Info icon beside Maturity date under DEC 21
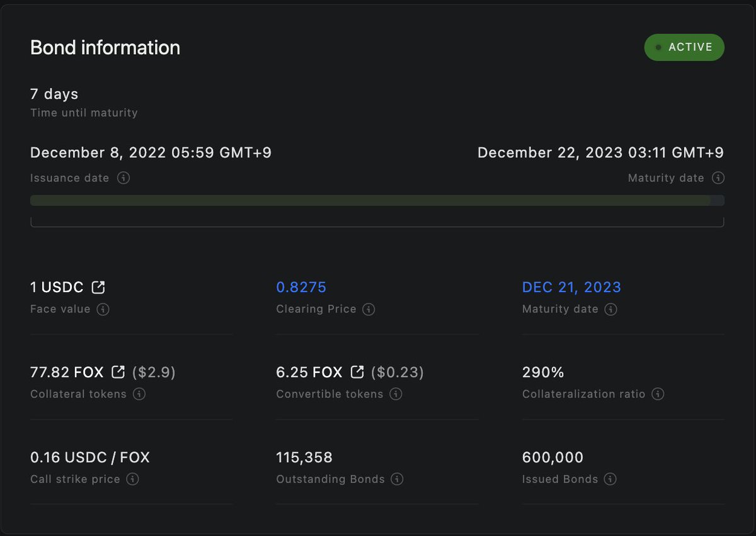Screen dimensions: 756x536 [610, 309]
